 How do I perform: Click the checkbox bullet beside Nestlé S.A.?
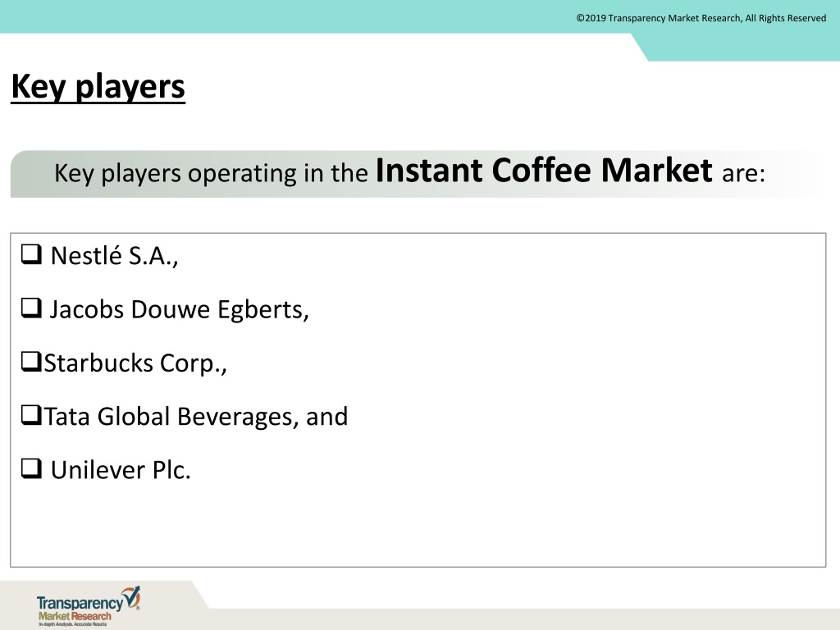click(32, 254)
